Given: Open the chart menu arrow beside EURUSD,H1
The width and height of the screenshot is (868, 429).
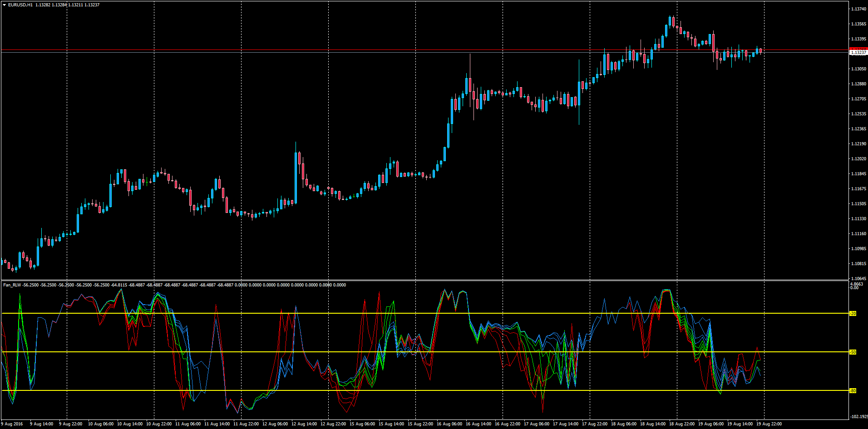Looking at the screenshot, I should 4,5.
